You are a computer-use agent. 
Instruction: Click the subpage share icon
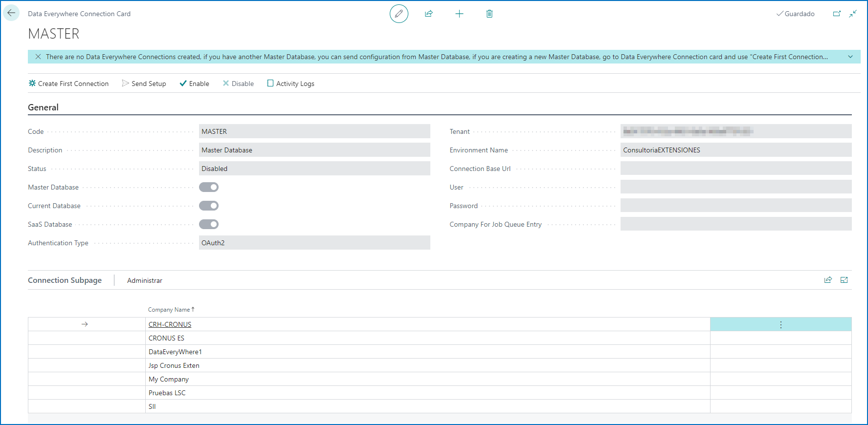click(828, 280)
